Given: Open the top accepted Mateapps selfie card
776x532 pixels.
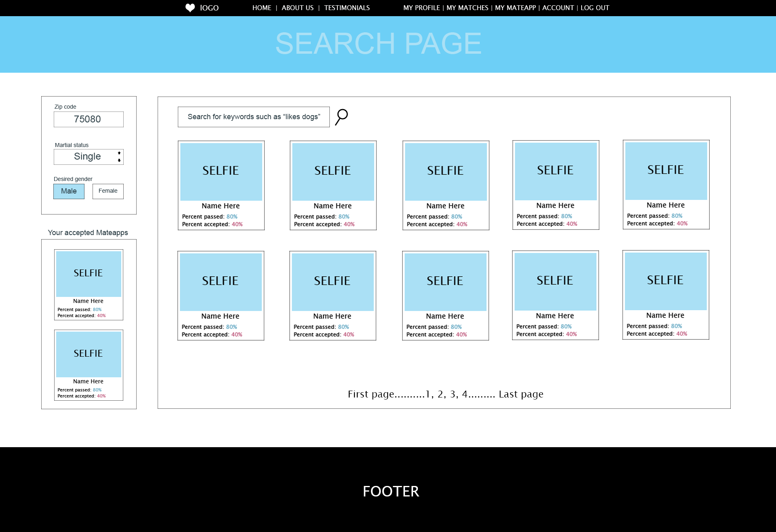Looking at the screenshot, I should coord(89,274).
